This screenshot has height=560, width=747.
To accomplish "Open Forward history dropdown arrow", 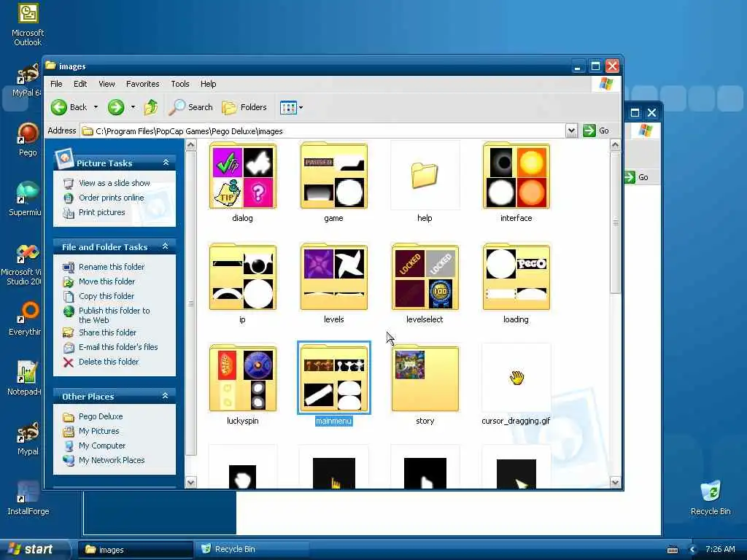I will point(133,107).
